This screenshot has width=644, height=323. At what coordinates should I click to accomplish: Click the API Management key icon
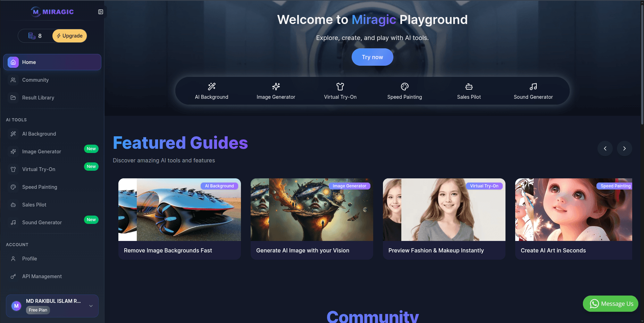pos(13,276)
